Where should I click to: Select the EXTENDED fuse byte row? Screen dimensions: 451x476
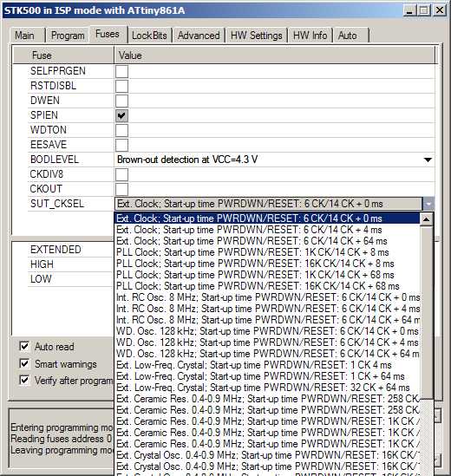pyautogui.click(x=70, y=250)
